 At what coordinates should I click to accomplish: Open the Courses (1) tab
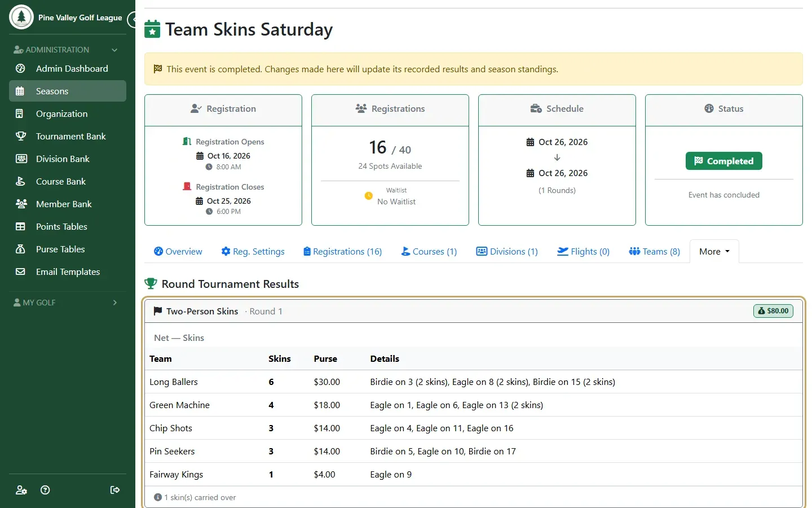(x=429, y=251)
